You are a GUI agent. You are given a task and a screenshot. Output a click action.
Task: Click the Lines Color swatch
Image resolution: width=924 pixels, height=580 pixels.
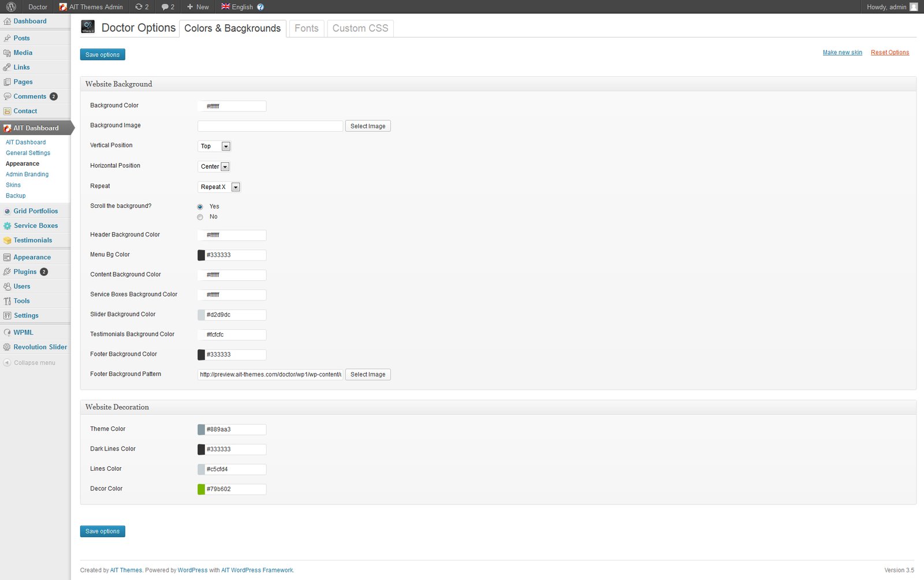point(201,469)
